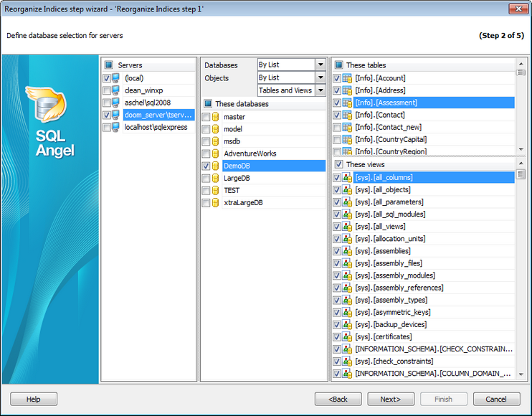Screen dimensions: 532x416
Task: Click the [sys].[backup_devices] view icon
Action: click(x=347, y=324)
